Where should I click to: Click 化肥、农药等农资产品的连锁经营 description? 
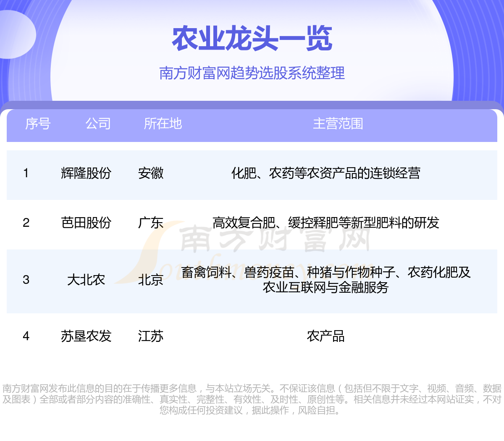coord(326,173)
